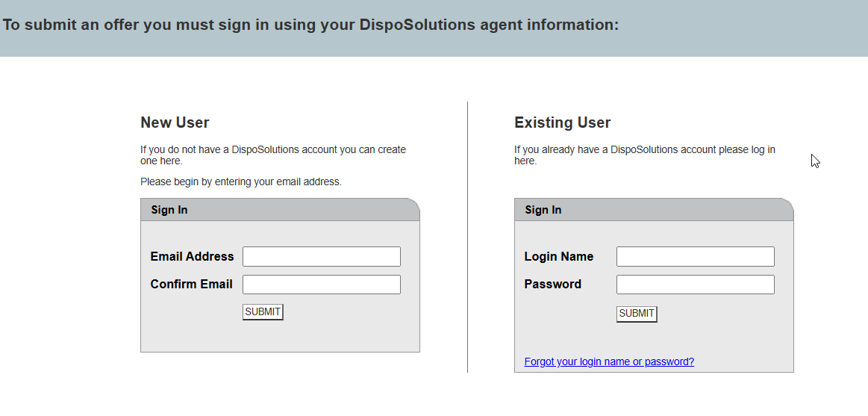Focus the Password text box

point(696,284)
